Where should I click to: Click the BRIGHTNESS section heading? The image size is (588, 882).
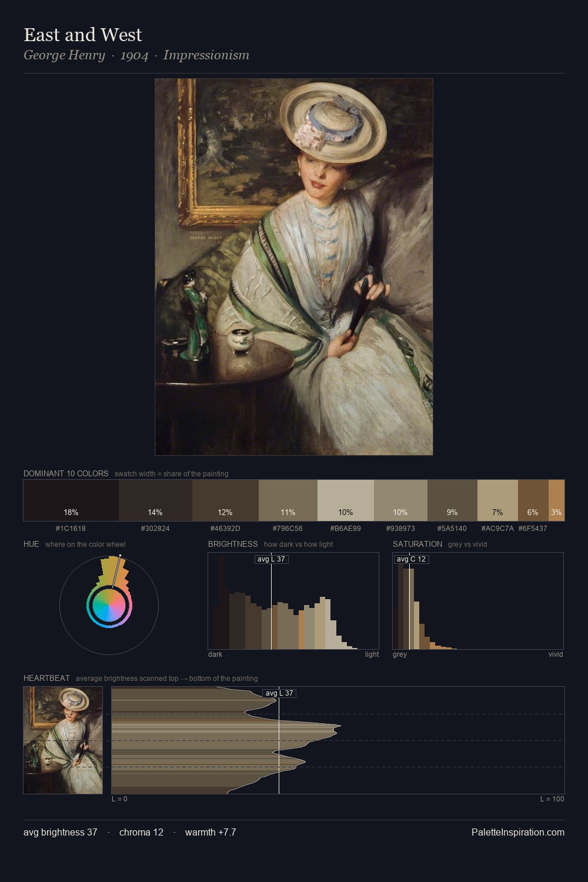233,544
